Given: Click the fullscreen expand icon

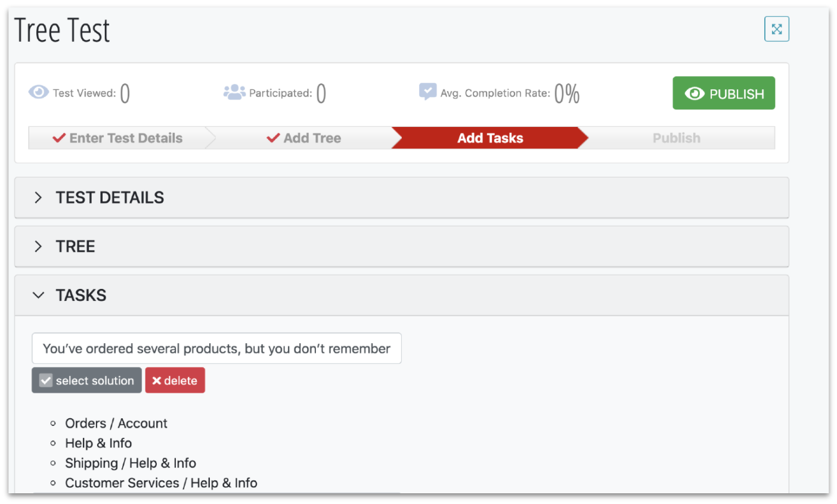Looking at the screenshot, I should coord(776,29).
